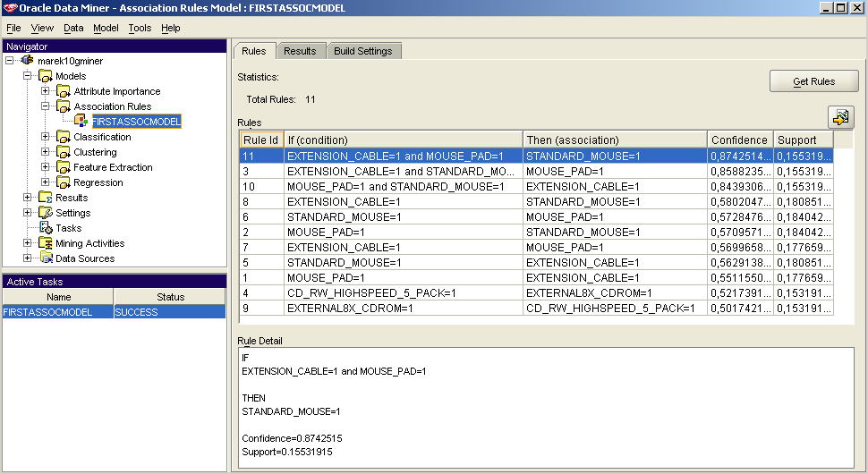This screenshot has width=868, height=474.
Task: Sort by the Then (association) column header
Action: pyautogui.click(x=615, y=140)
